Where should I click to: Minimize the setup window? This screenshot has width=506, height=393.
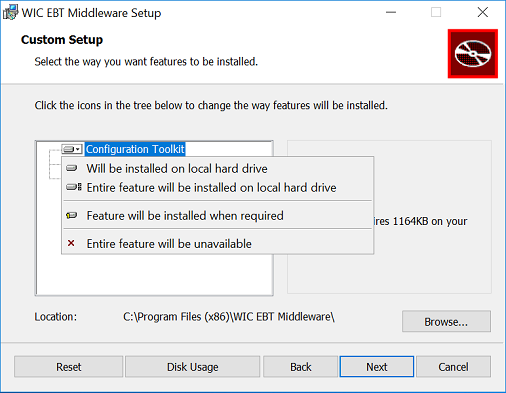pyautogui.click(x=391, y=12)
